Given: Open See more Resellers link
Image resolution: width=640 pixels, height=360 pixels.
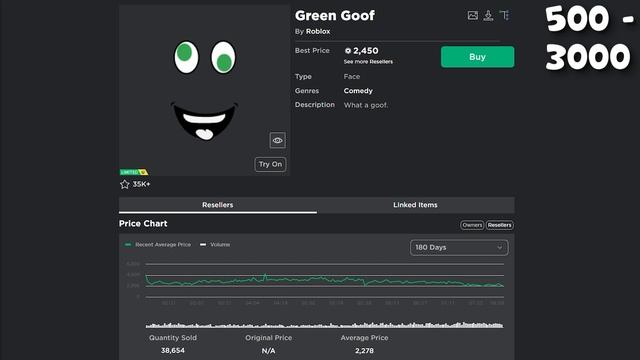Looking at the screenshot, I should coord(368,62).
